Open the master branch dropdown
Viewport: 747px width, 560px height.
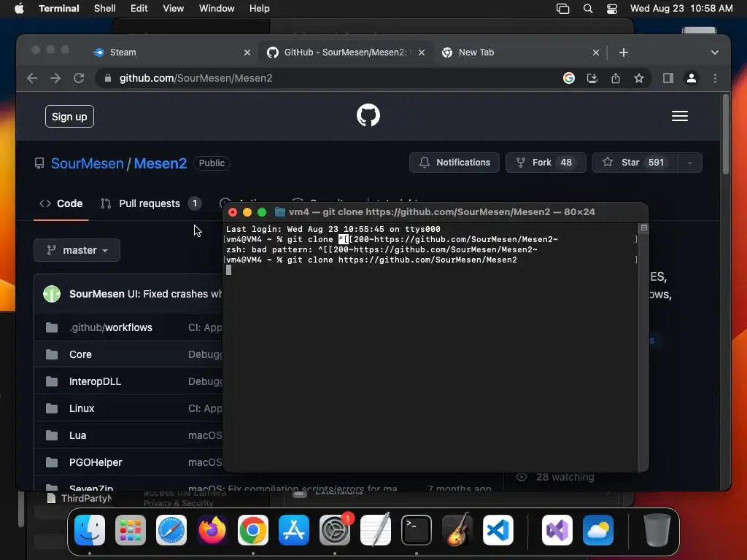(x=77, y=250)
